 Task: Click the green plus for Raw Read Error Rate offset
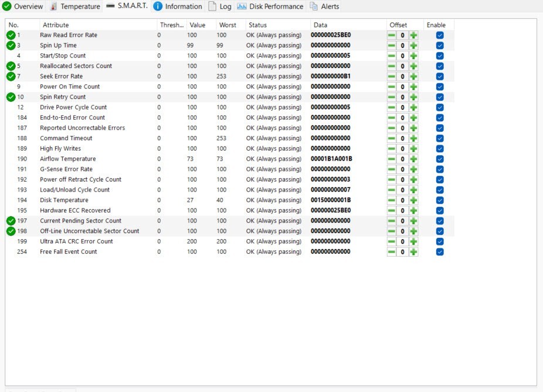click(x=413, y=35)
